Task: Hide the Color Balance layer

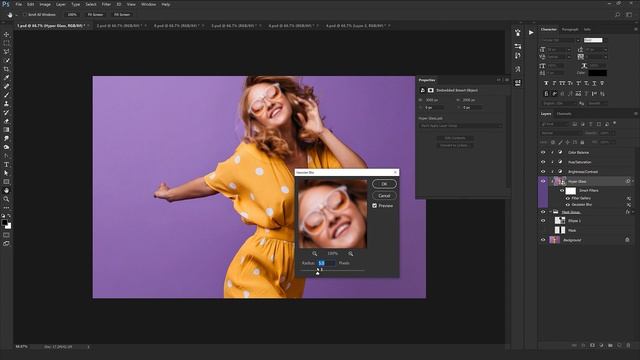Action: (x=543, y=152)
